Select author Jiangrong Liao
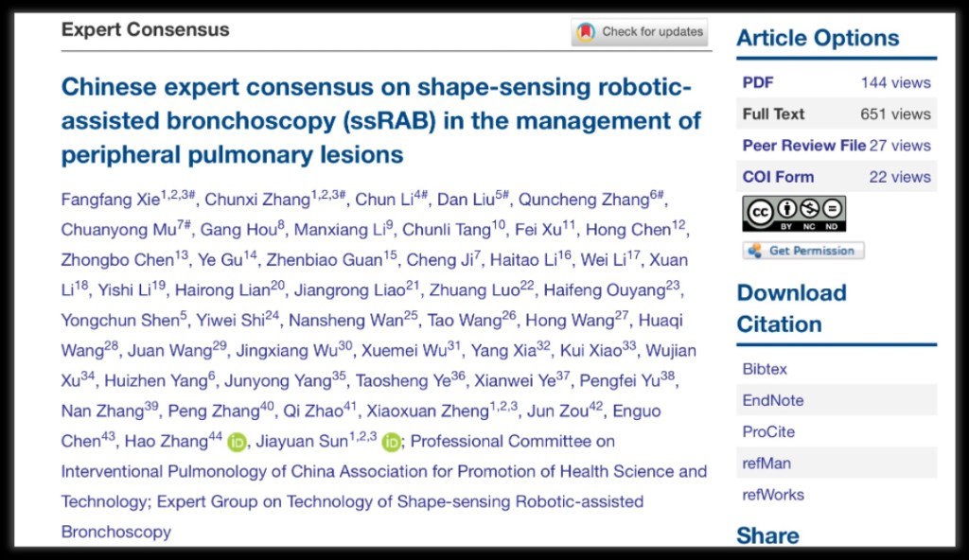This screenshot has width=969, height=560. [350, 290]
